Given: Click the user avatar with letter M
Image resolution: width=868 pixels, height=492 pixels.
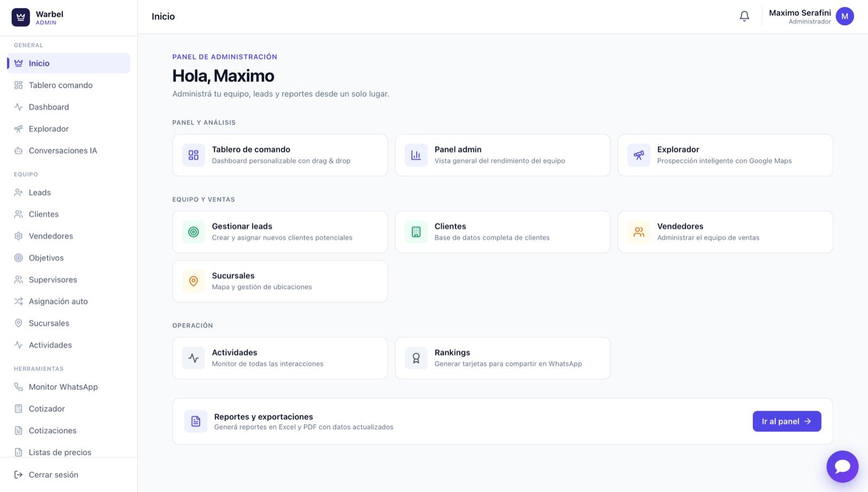Looking at the screenshot, I should [845, 16].
